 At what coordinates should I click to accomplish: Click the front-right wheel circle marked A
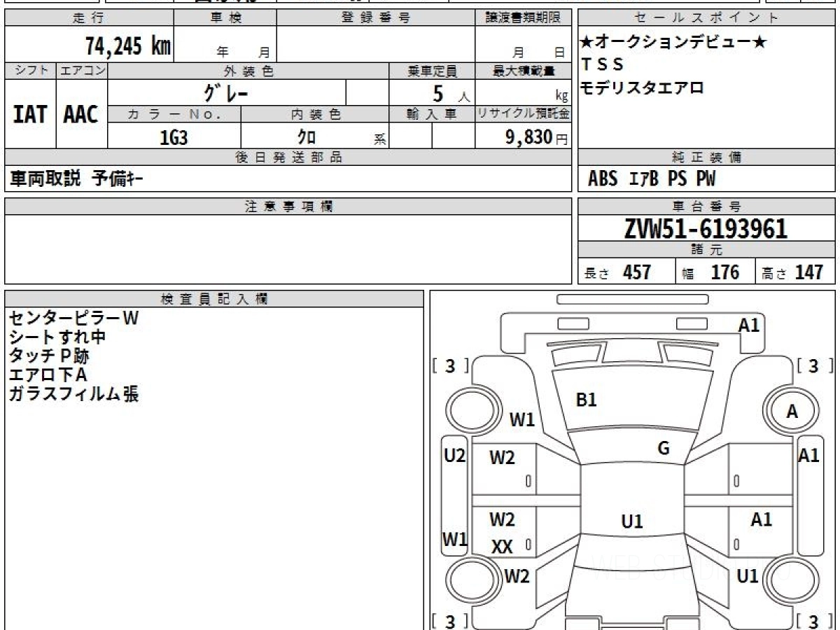792,412
